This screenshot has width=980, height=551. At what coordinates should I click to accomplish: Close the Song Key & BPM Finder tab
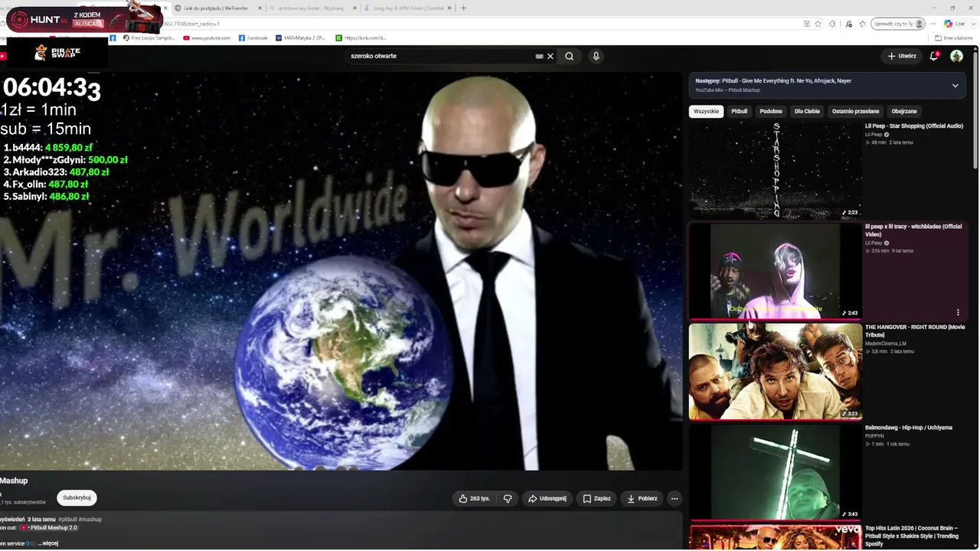[x=450, y=8]
